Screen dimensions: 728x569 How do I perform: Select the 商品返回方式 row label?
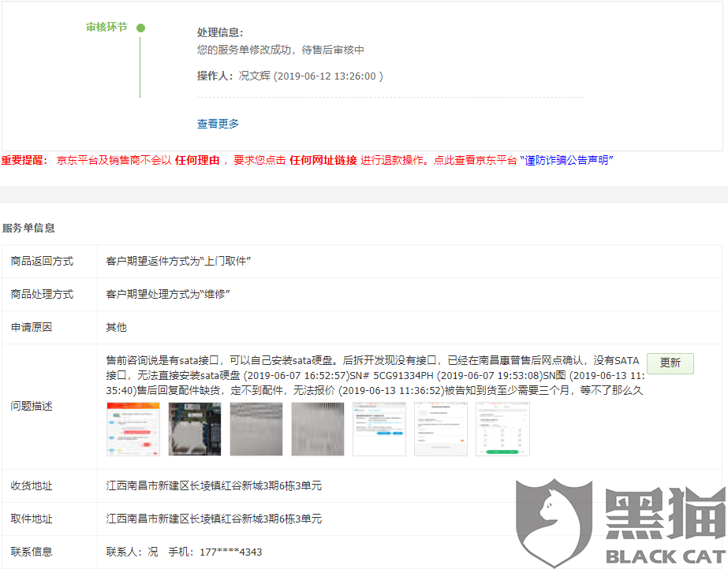pos(42,262)
